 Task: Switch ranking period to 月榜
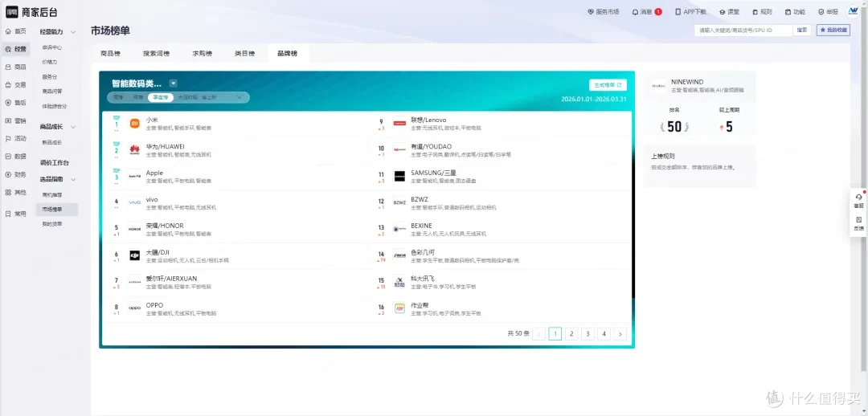tap(137, 97)
